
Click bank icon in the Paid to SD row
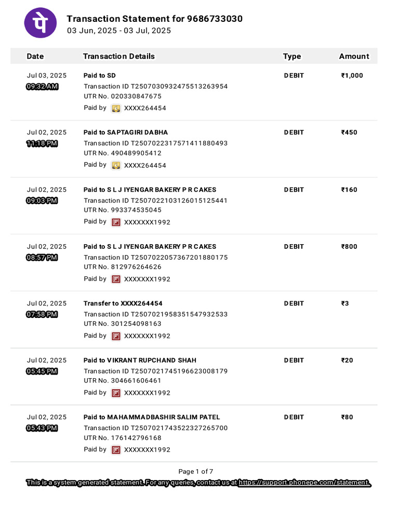[116, 108]
